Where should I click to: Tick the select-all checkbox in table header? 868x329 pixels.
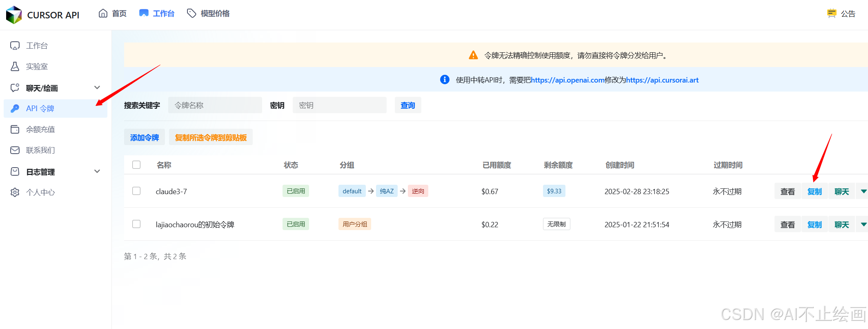[136, 165]
